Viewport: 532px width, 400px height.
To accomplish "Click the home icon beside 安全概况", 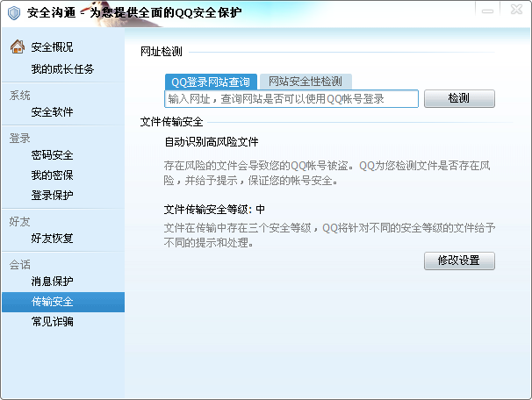I will click(18, 46).
